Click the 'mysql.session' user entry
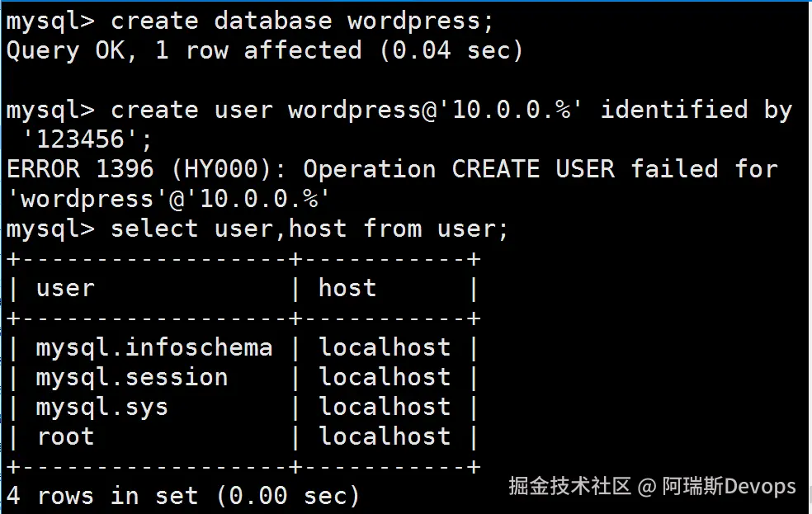This screenshot has height=514, width=812. pos(131,378)
